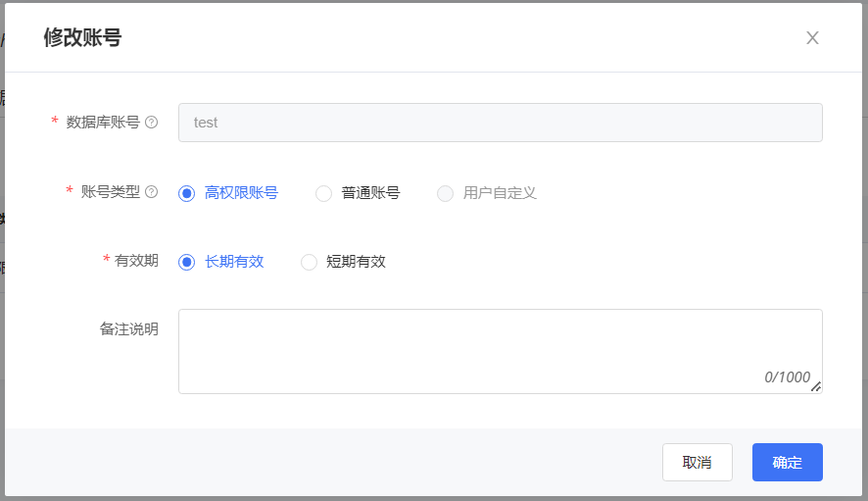Click the 修改账号 dialog title
The height and width of the screenshot is (501, 868).
[82, 38]
